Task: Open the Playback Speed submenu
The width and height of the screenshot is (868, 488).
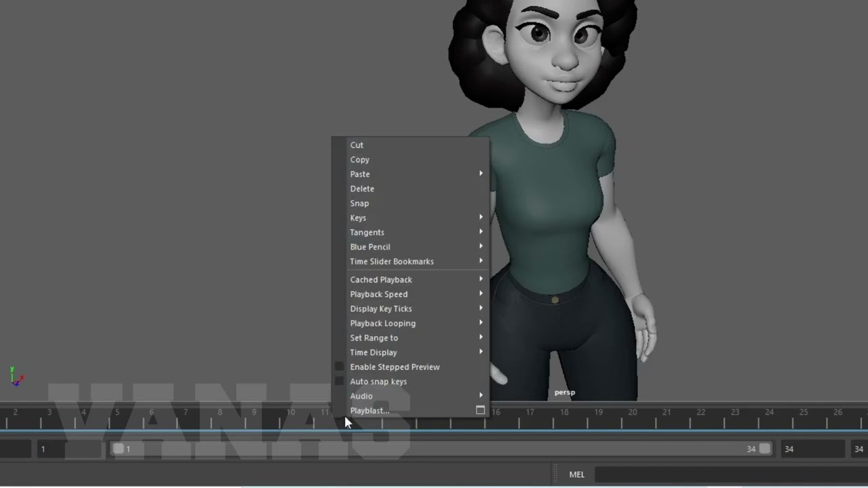Action: [x=410, y=294]
